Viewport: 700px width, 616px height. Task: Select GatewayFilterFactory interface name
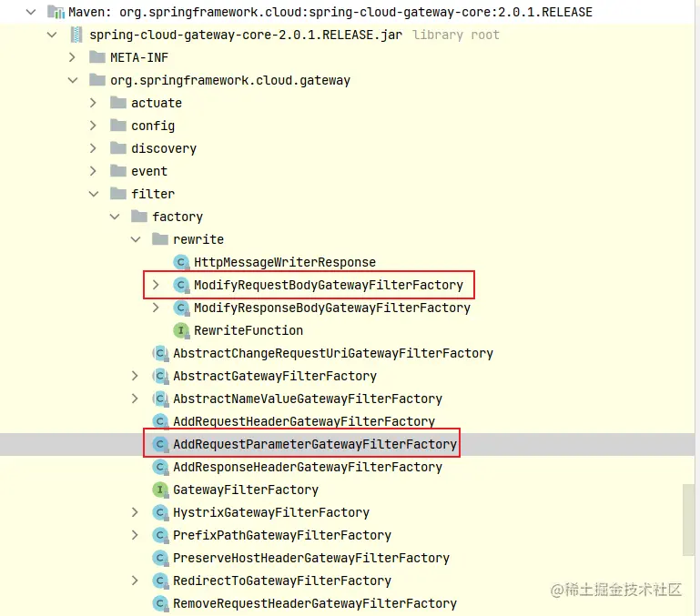point(246,490)
